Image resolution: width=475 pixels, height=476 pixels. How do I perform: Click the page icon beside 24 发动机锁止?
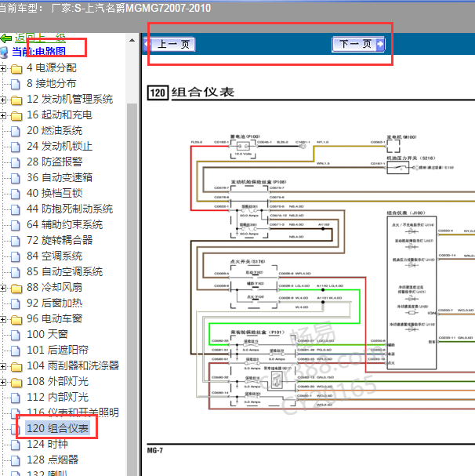coord(16,147)
